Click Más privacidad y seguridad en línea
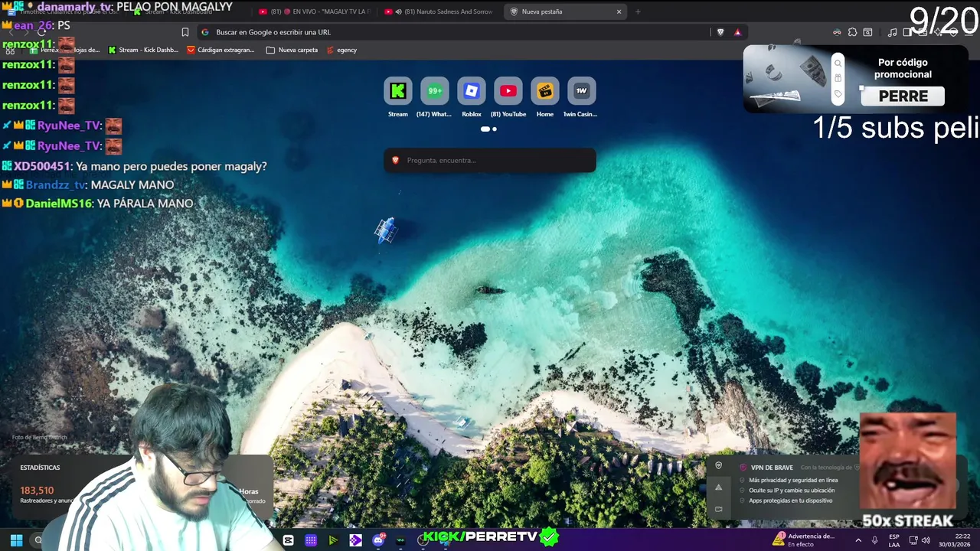 click(x=793, y=480)
